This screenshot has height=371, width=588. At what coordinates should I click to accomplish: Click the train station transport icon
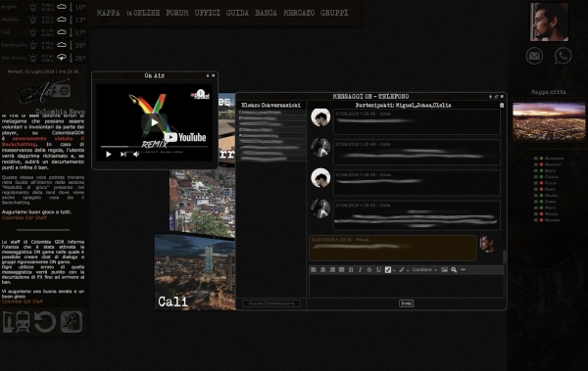point(17,322)
